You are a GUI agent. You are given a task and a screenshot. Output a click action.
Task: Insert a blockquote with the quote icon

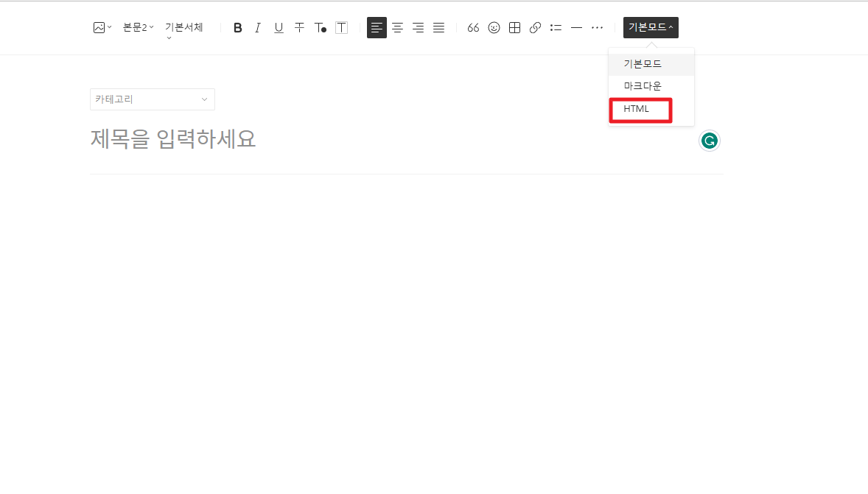click(x=473, y=27)
